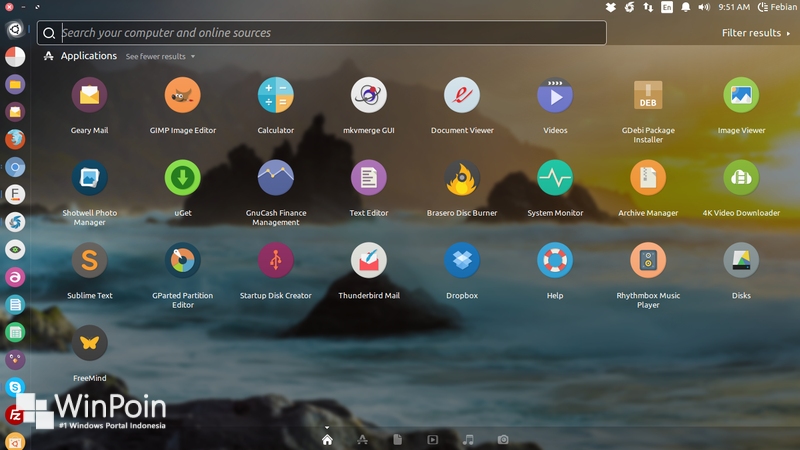Click the 9:51 AM clock
Screen dimensions: 800x450
click(x=734, y=7)
